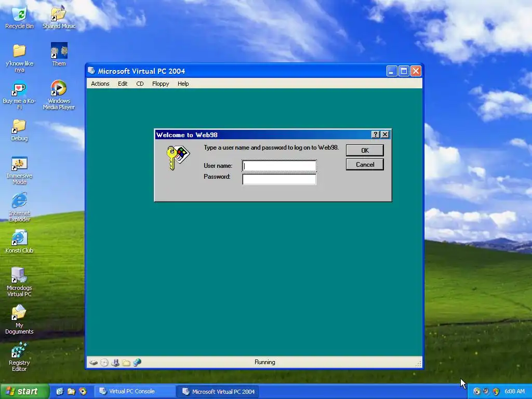532x399 pixels.
Task: Click the CD drive status icon in Virtual PC
Action: tap(104, 363)
